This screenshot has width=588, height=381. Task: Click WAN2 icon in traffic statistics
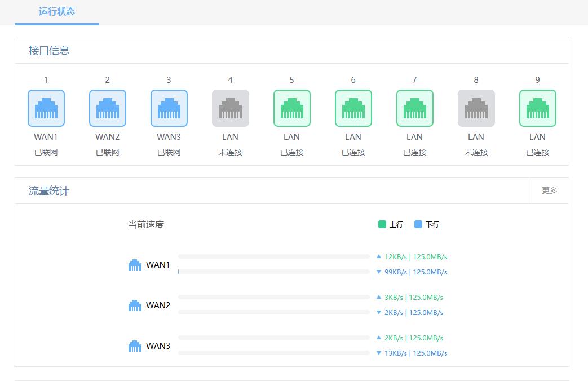pyautogui.click(x=134, y=305)
